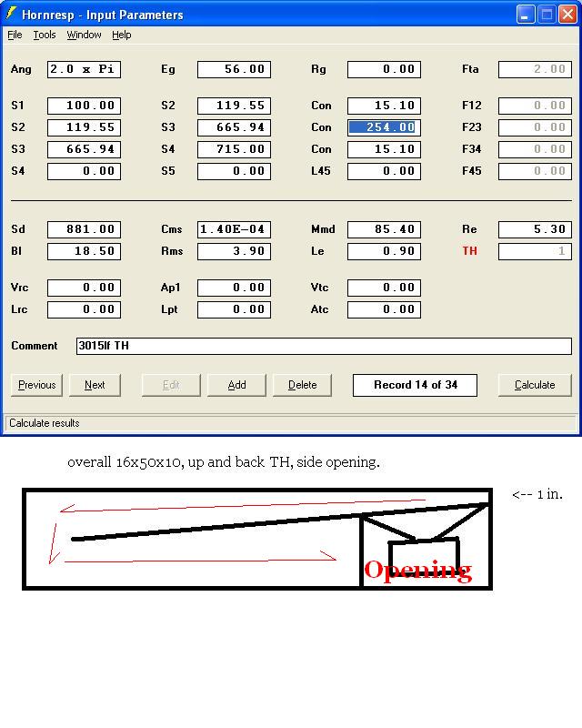Click the first Con field showing 15.10
This screenshot has height=728, width=582.
(385, 106)
